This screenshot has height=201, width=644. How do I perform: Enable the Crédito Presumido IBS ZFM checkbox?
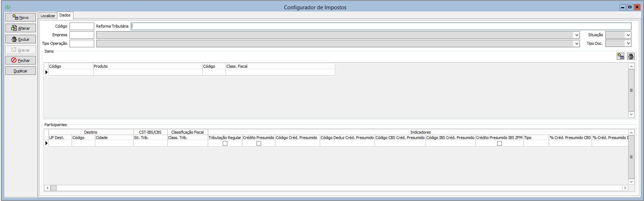(499, 143)
